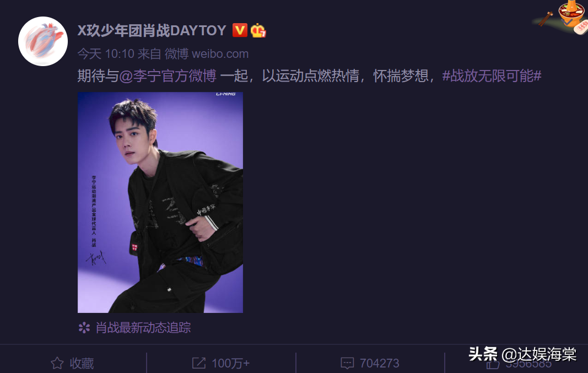Open the @李宁官方微博 mention
This screenshot has height=373, width=588.
tap(168, 75)
